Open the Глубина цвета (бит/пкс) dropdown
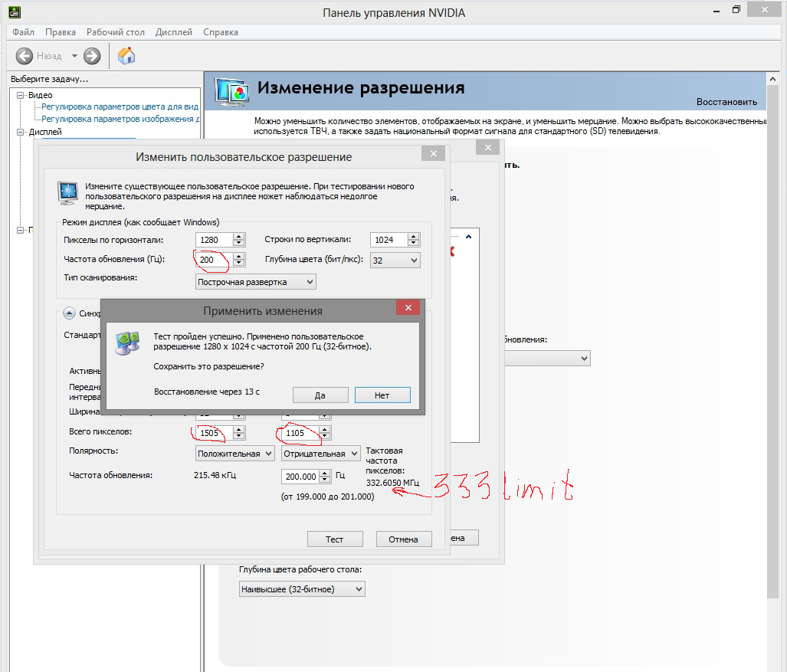The image size is (787, 672). (x=395, y=261)
